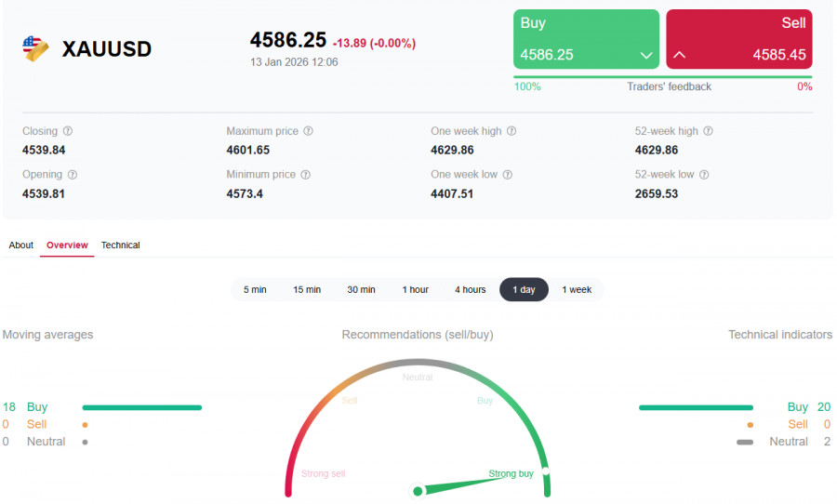Viewport: 837px width, 504px height.
Task: Expand the Sell price up chevron
Action: (x=680, y=55)
